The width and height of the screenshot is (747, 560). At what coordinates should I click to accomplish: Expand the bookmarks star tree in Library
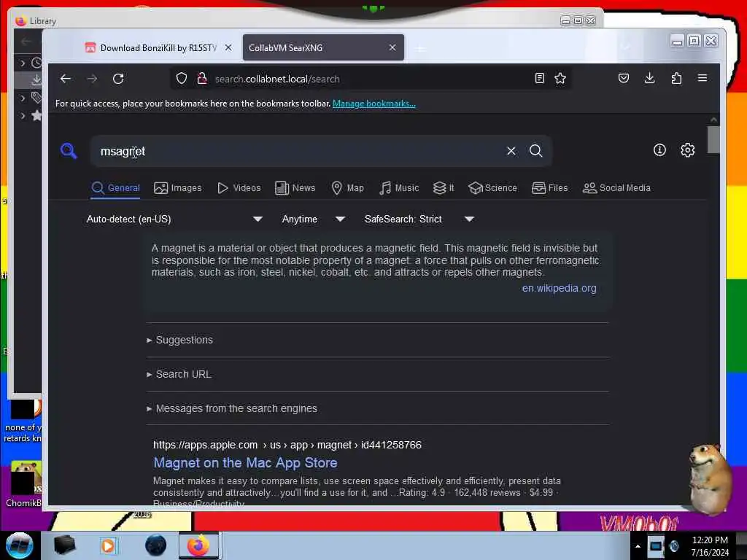point(23,115)
